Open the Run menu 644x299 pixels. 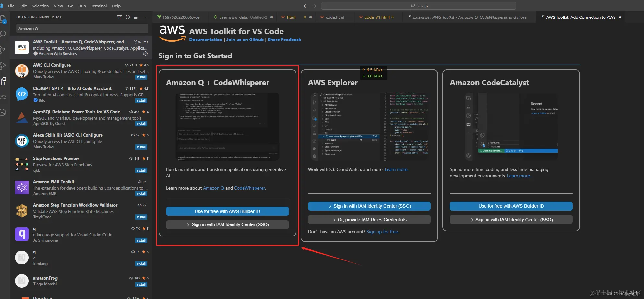tap(82, 6)
